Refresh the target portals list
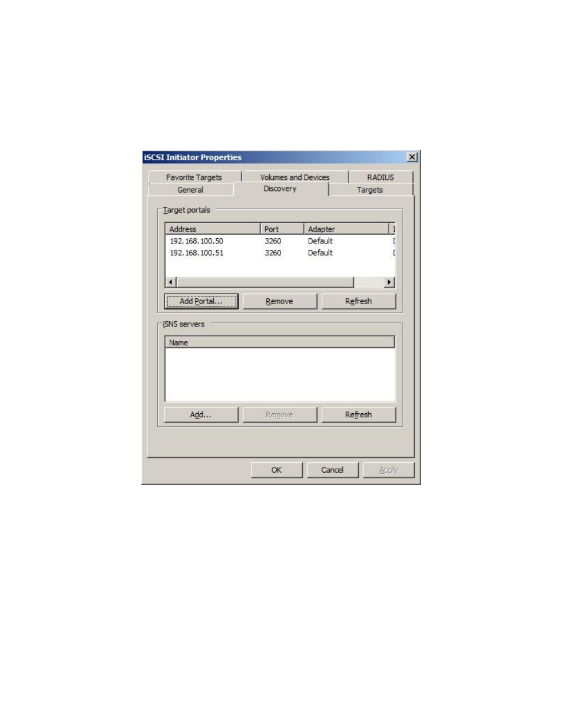Image resolution: width=562 pixels, height=728 pixels. coord(358,301)
